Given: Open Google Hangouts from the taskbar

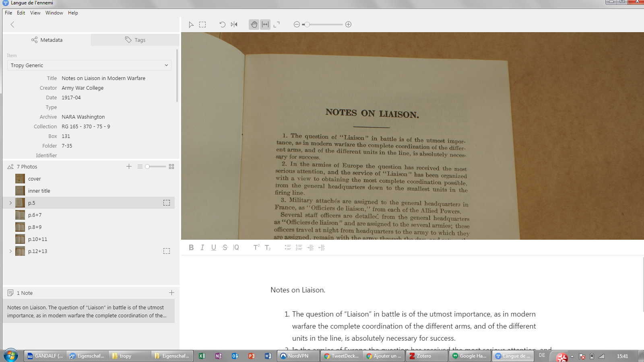Looking at the screenshot, I should (470, 356).
